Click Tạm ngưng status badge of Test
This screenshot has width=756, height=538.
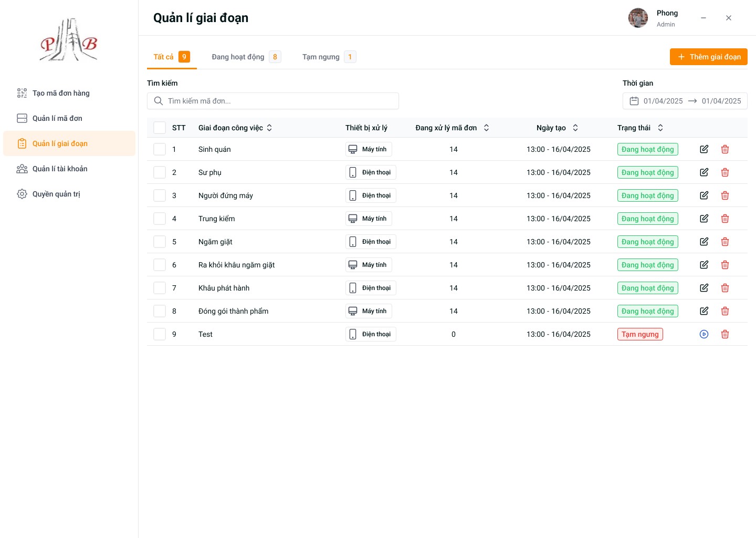[640, 334]
